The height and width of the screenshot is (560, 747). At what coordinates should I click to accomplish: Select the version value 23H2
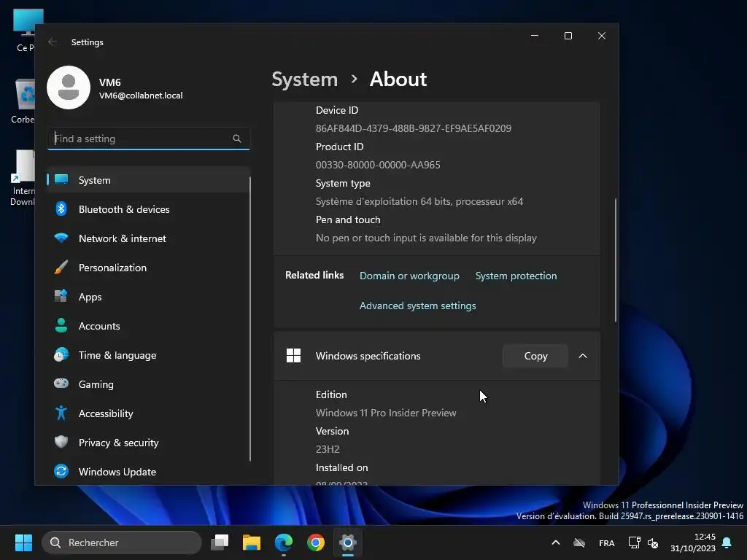pos(328,449)
